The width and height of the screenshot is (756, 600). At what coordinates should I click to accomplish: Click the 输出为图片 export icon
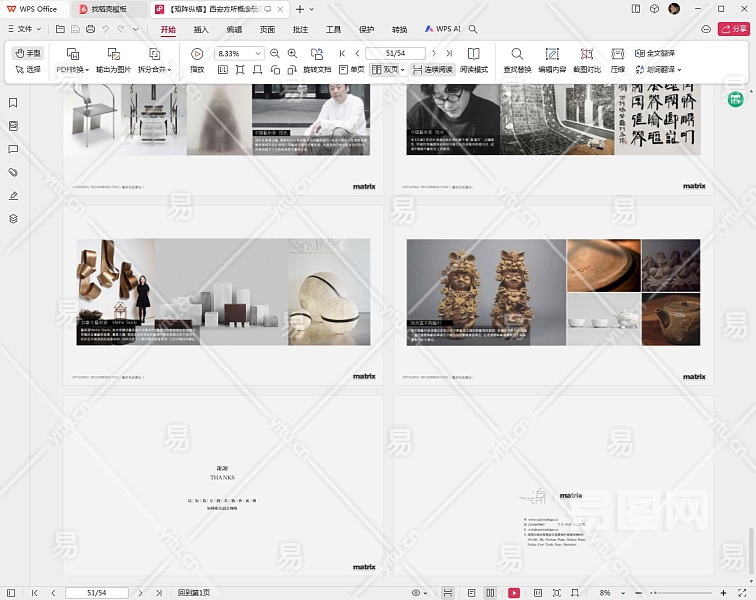(x=113, y=54)
